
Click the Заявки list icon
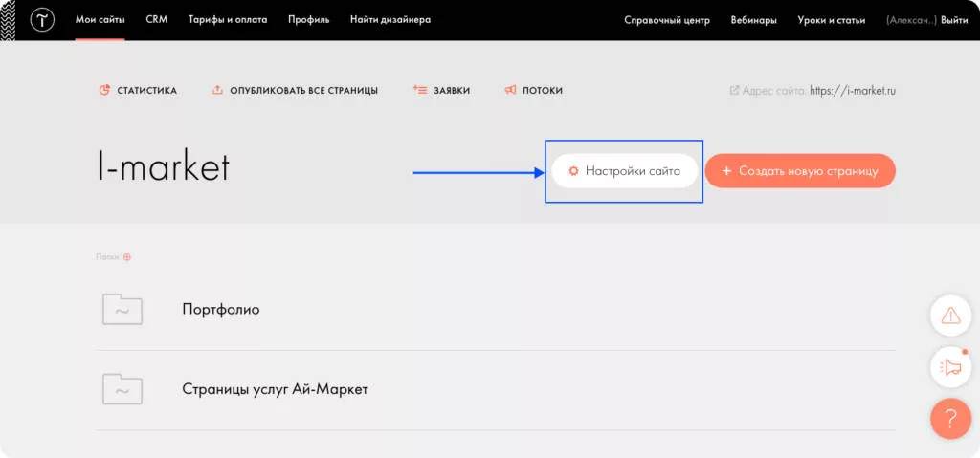[x=420, y=90]
